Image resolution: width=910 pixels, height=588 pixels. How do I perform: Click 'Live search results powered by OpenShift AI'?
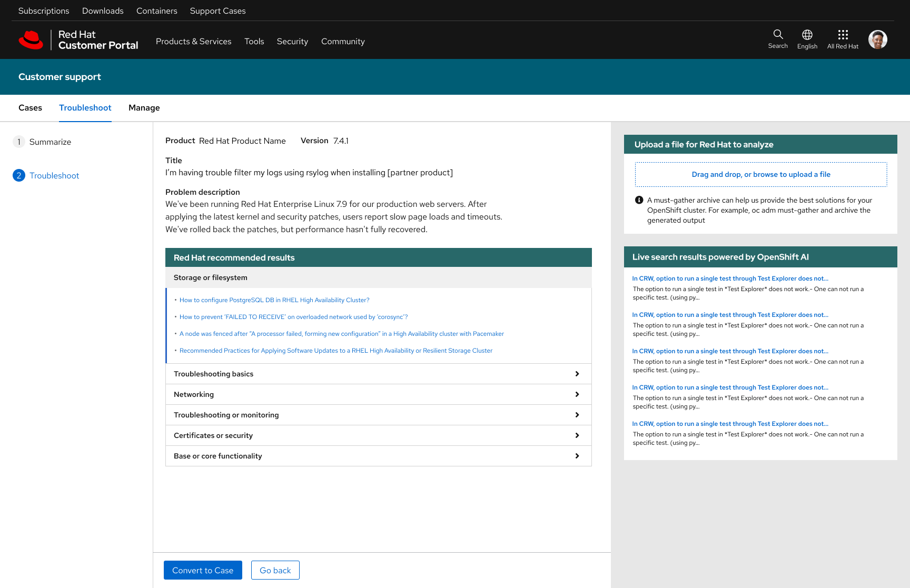[x=720, y=257]
